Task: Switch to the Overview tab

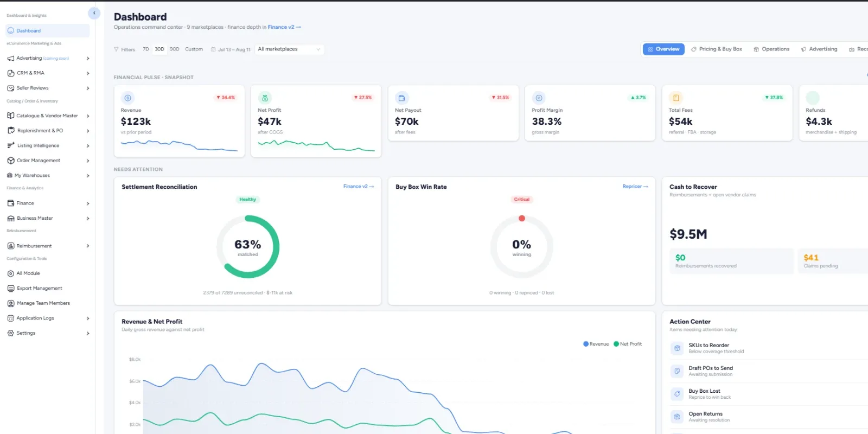Action: pyautogui.click(x=663, y=49)
